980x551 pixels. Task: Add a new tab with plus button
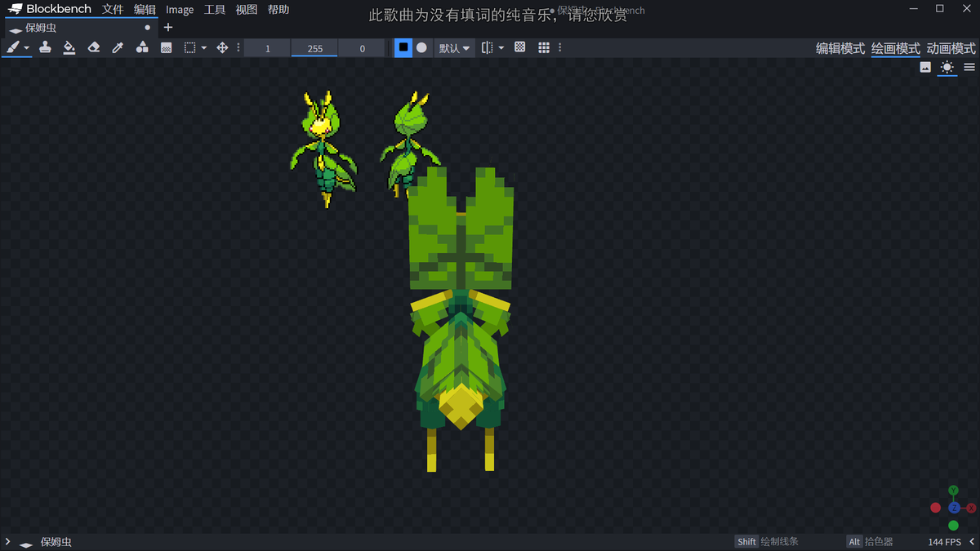click(x=168, y=28)
